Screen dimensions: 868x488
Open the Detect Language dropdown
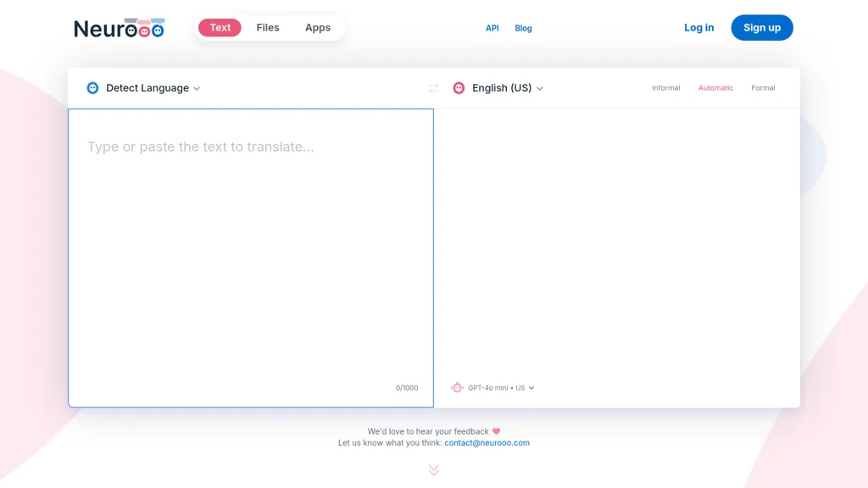(153, 88)
